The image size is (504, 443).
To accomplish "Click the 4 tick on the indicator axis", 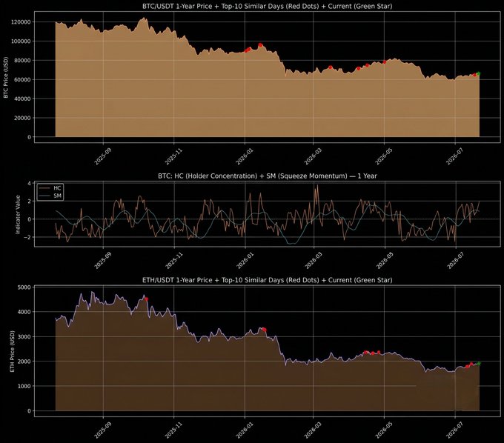I will [29, 184].
